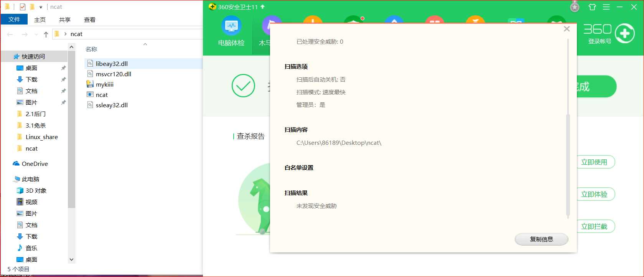This screenshot has height=277, width=644.
Task: Click the 查杀报告 heading in 360
Action: 250,136
